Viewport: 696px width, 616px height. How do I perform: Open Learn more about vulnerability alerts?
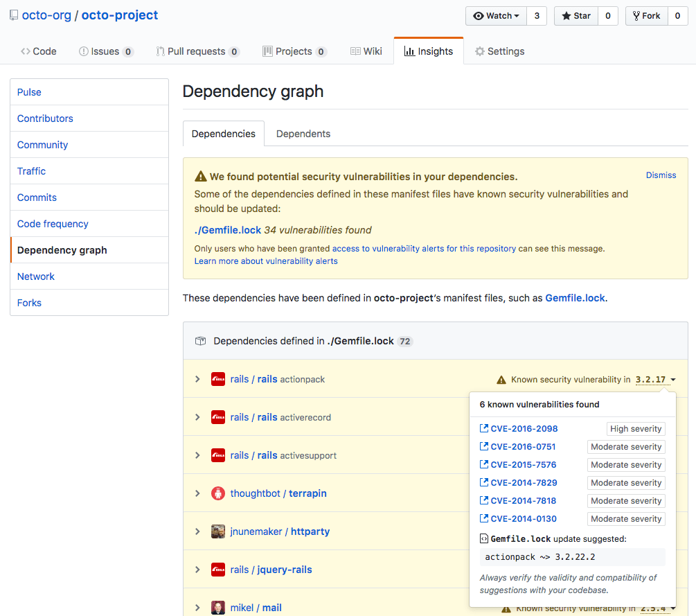pos(266,261)
